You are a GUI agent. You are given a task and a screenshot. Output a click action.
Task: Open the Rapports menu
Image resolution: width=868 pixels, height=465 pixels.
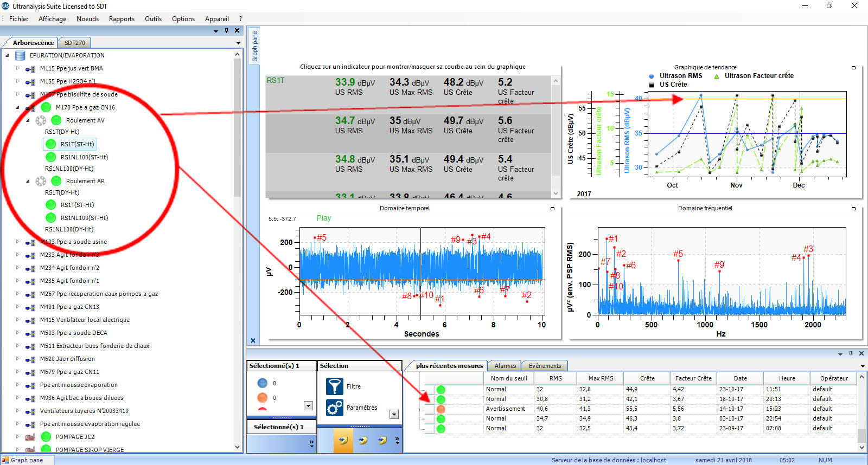coord(122,19)
